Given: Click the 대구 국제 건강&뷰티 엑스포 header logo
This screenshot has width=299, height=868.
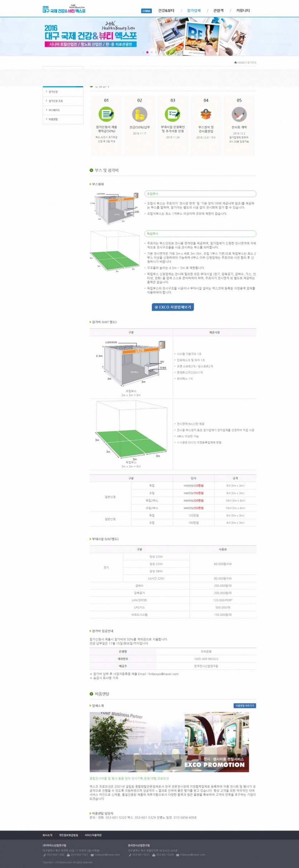Looking at the screenshot, I should pos(64,9).
